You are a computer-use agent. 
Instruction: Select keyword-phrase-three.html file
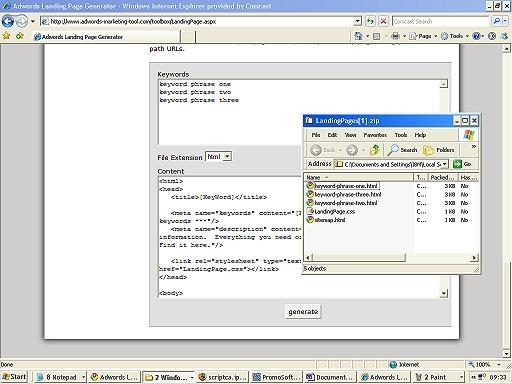point(344,194)
